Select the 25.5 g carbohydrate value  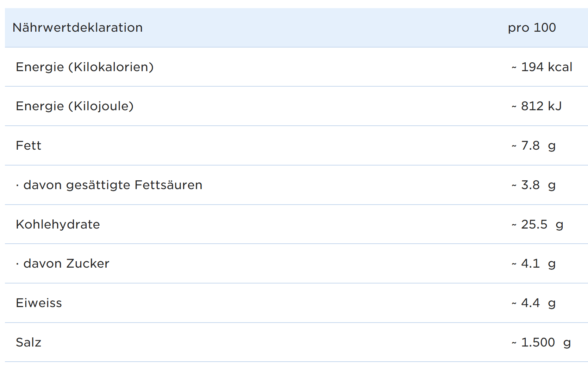coord(542,224)
